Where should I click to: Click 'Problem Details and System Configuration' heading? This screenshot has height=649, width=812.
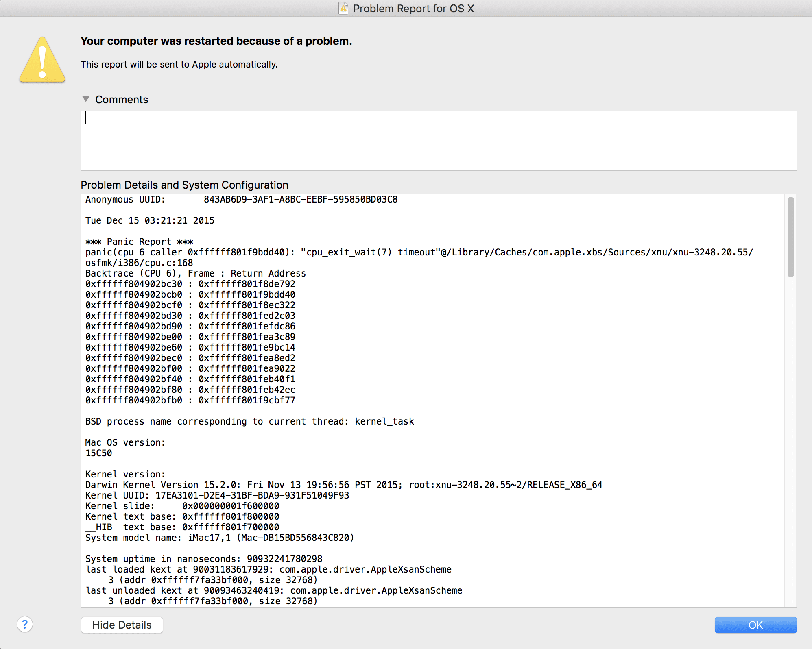pyautogui.click(x=184, y=185)
